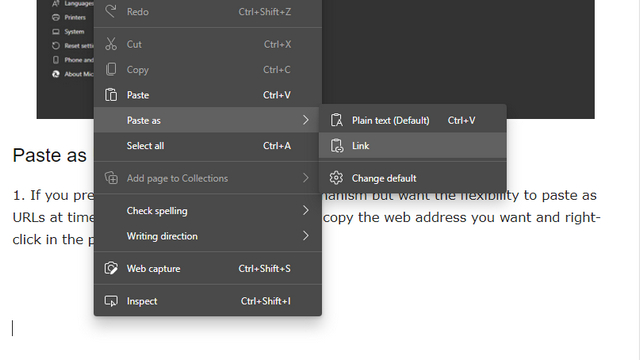Click the Paste clipboard icon

[x=111, y=95]
